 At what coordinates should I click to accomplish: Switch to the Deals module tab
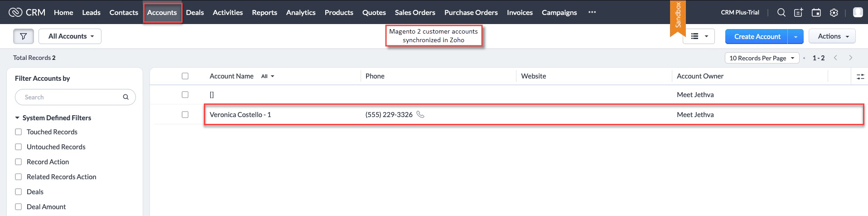click(x=195, y=13)
